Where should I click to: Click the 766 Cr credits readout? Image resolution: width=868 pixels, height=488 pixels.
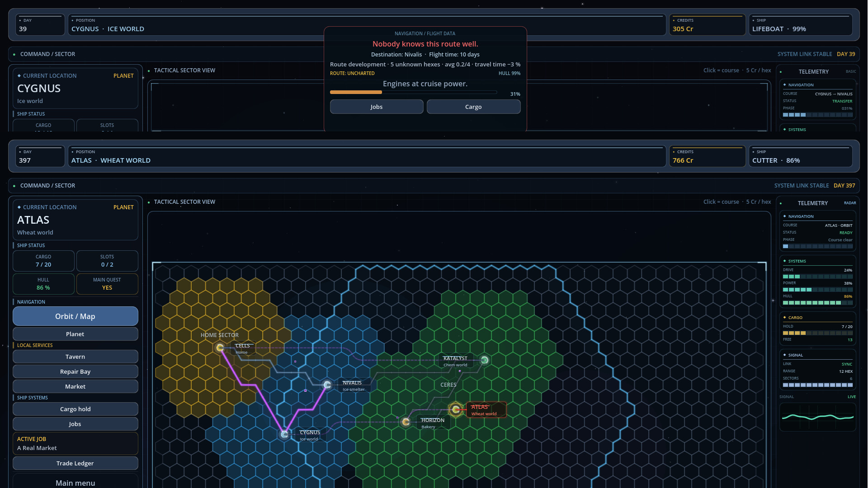(707, 156)
